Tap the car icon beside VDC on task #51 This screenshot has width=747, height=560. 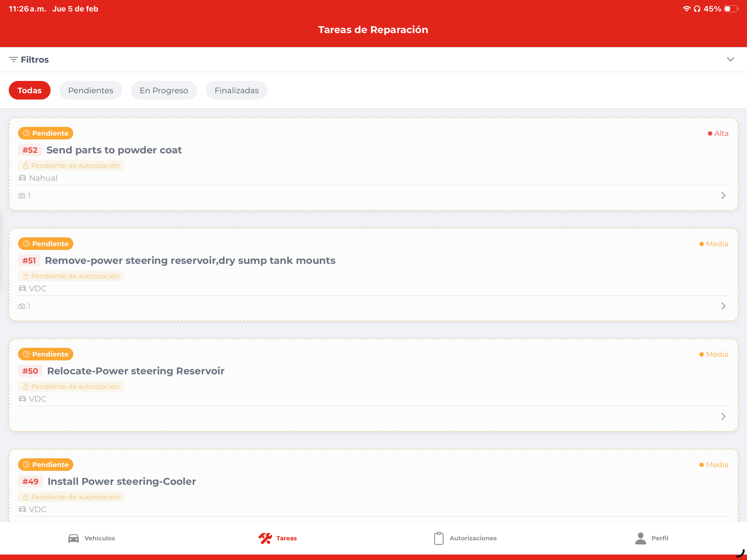[x=22, y=288]
